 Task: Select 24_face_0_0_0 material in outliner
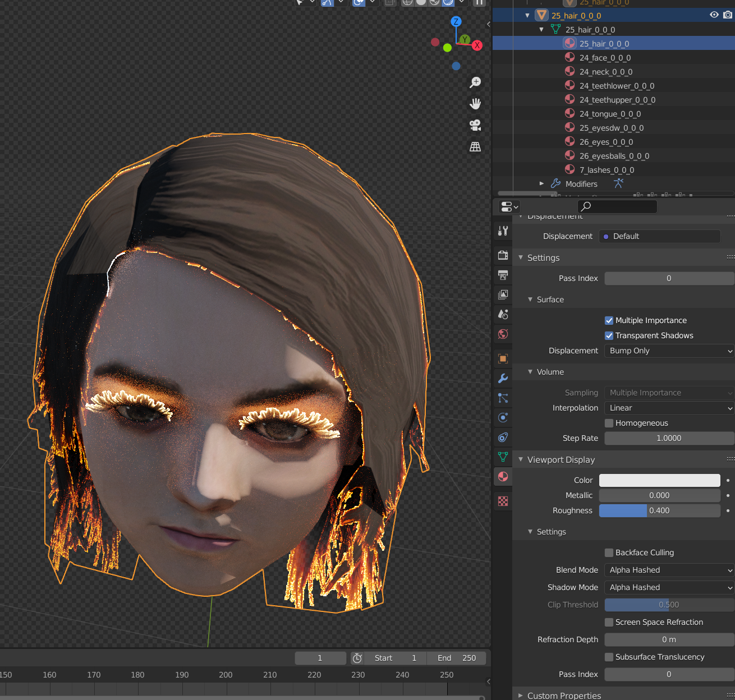(605, 58)
